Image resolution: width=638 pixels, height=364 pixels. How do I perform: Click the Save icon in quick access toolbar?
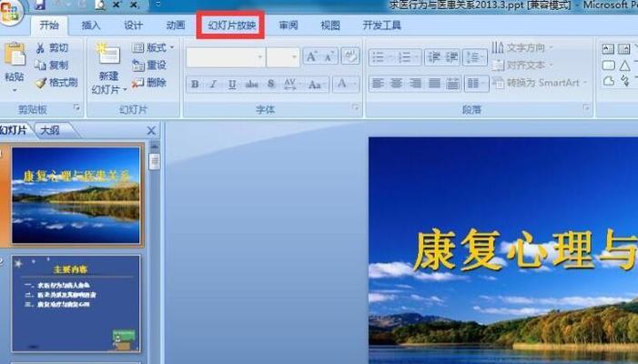point(40,5)
